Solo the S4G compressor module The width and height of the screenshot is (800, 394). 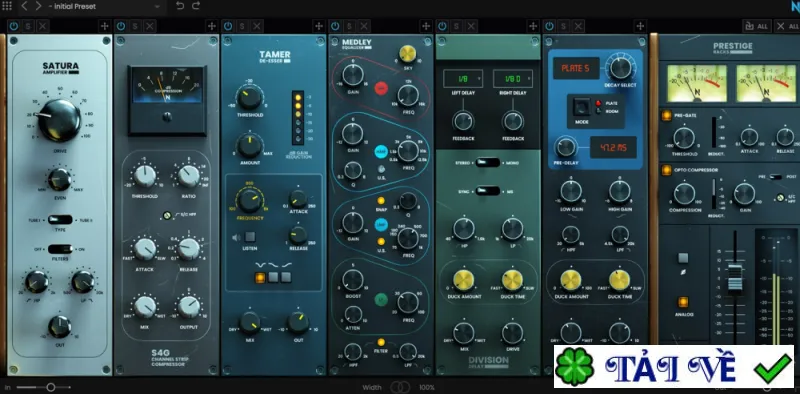point(135,26)
